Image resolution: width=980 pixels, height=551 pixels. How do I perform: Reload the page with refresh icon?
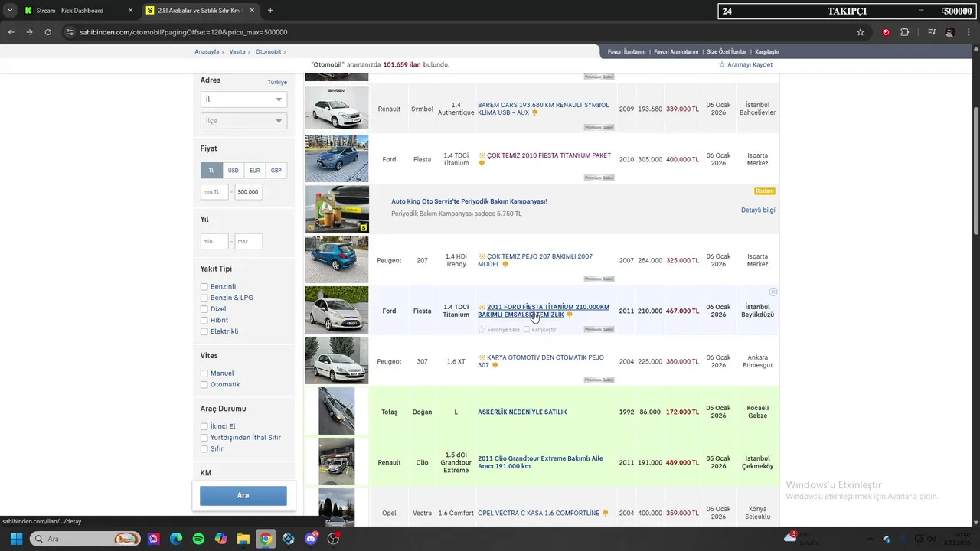[x=47, y=32]
